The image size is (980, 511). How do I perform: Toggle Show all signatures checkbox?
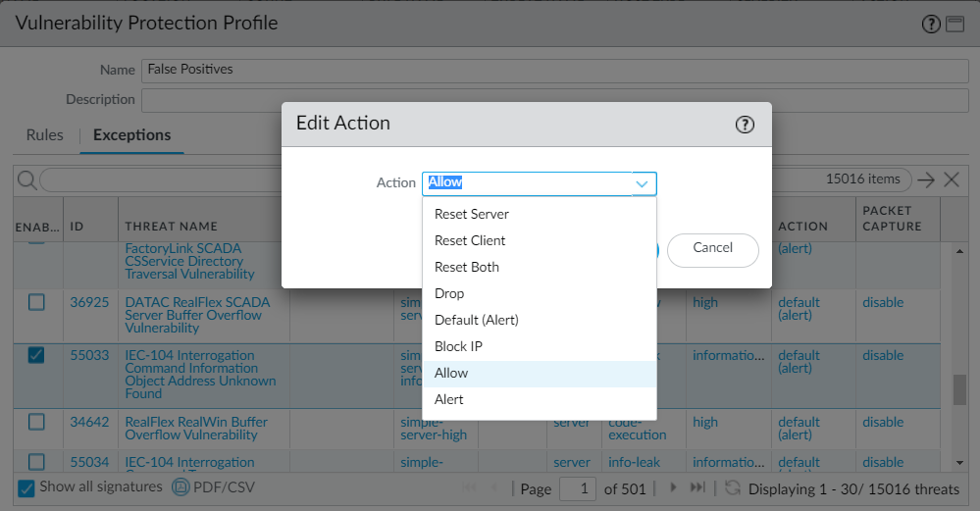(26, 487)
